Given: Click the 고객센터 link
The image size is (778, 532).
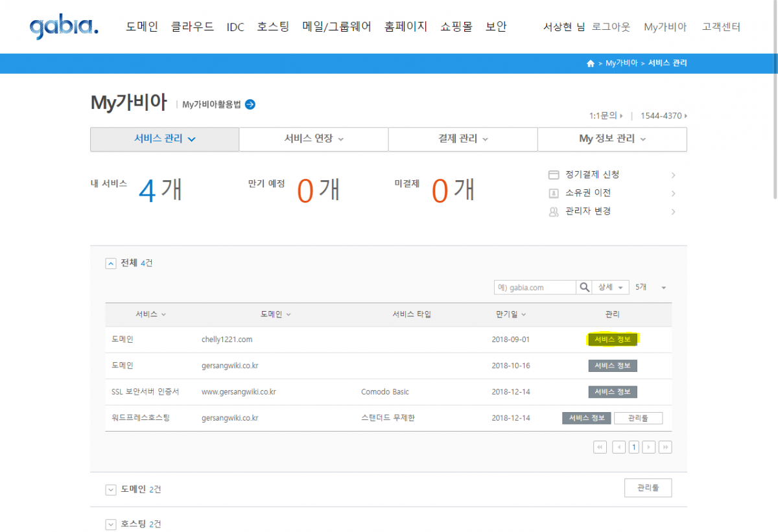Looking at the screenshot, I should coord(721,27).
